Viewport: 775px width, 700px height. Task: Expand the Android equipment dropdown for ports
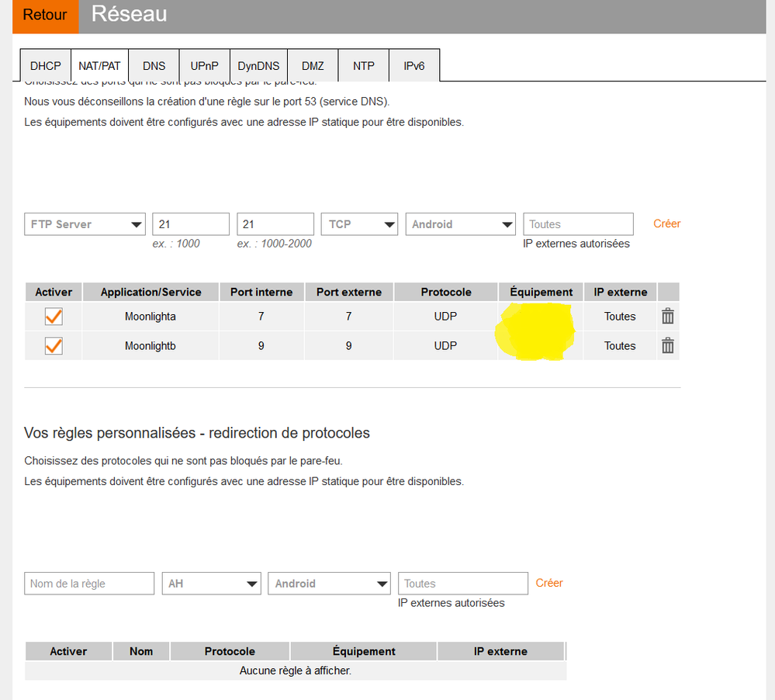[x=460, y=224]
